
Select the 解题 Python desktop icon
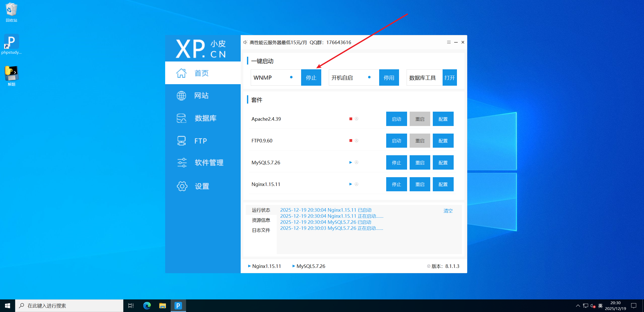tap(11, 76)
